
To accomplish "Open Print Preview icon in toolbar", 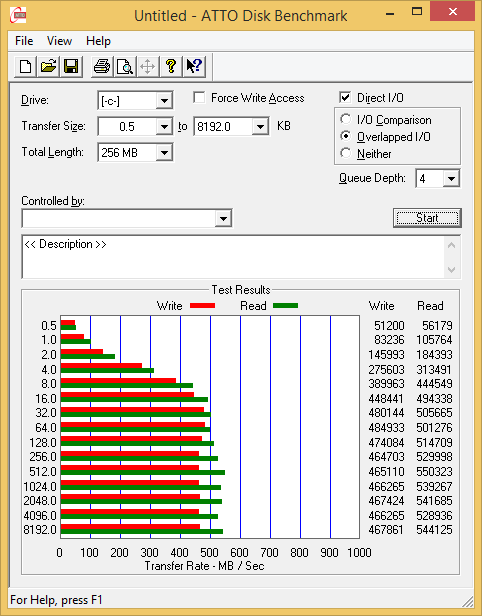I will click(125, 66).
